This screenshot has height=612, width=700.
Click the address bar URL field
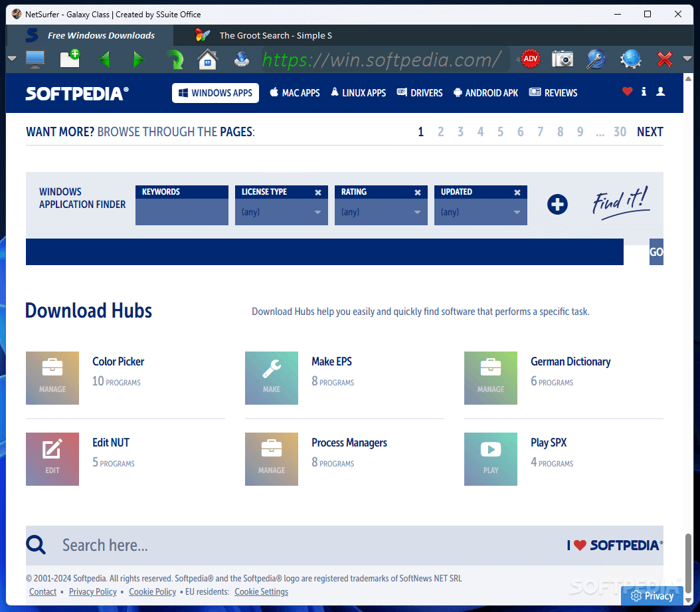pyautogui.click(x=385, y=59)
